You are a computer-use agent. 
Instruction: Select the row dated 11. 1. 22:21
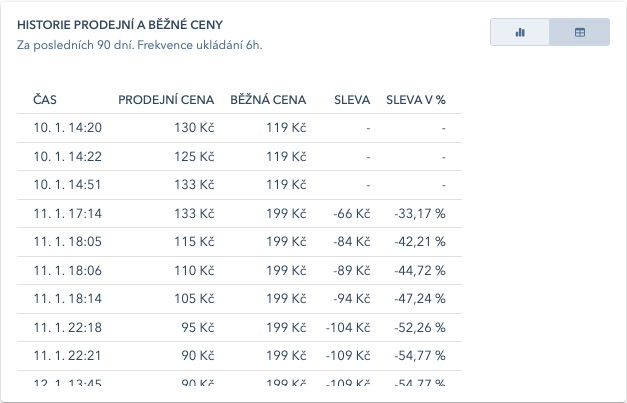(239, 356)
